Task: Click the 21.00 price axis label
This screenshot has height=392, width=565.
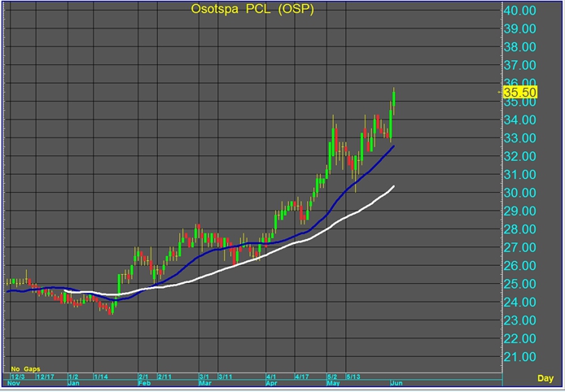Action: (519, 357)
